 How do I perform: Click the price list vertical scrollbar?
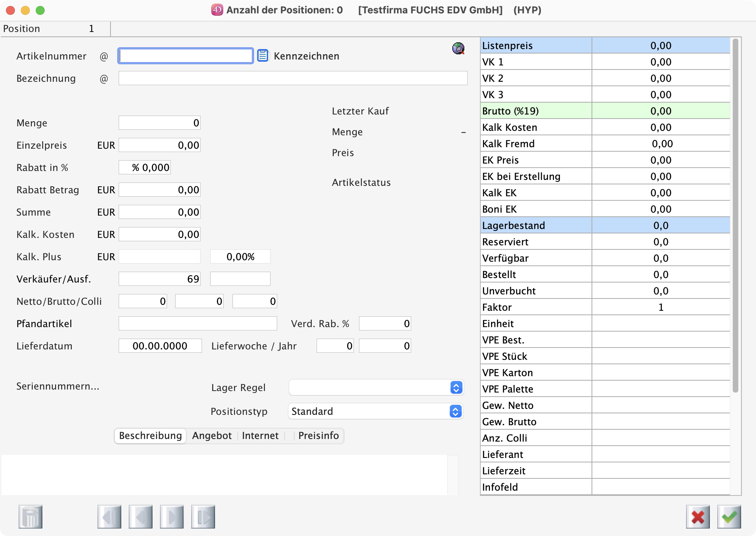pyautogui.click(x=735, y=216)
